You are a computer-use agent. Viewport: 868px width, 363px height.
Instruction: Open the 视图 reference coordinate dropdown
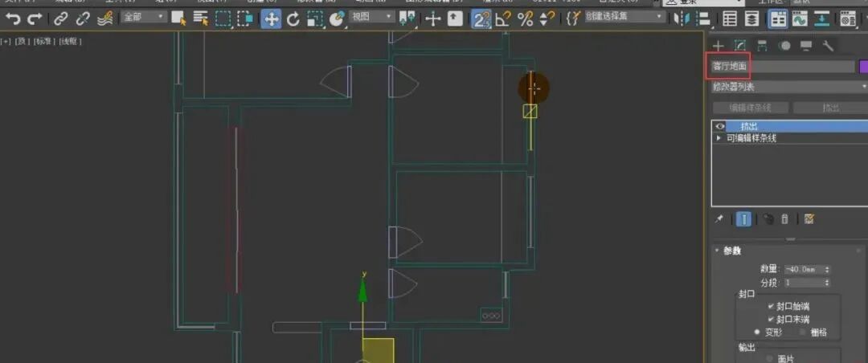pyautogui.click(x=372, y=17)
